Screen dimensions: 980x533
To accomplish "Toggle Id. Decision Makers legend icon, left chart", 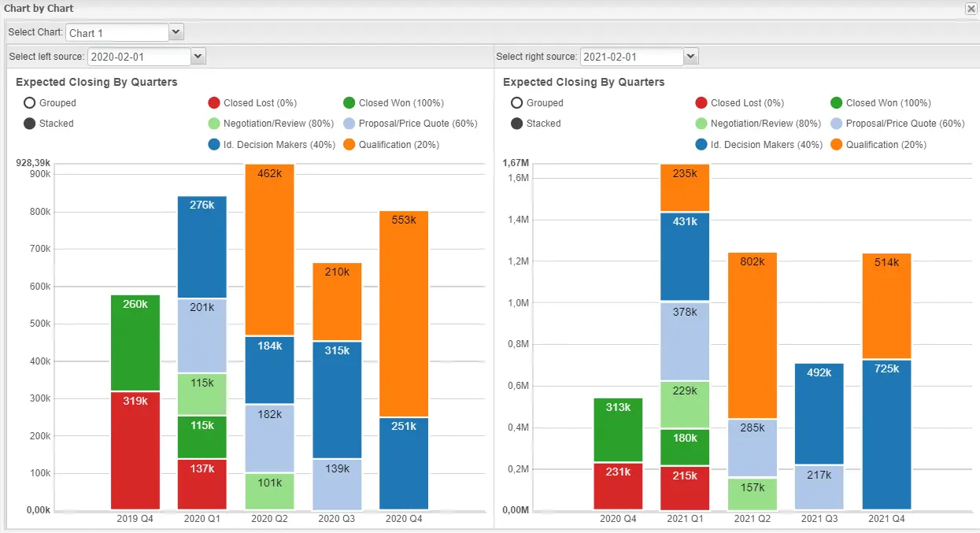I will [x=214, y=145].
